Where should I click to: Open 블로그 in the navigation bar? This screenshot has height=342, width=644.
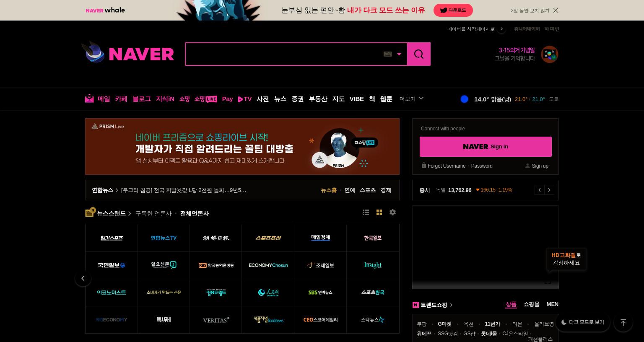(x=142, y=99)
